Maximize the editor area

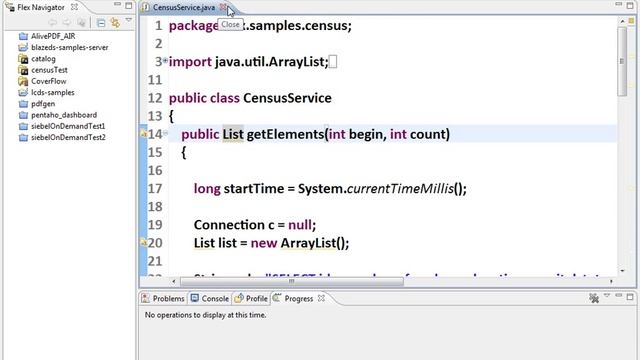[630, 6]
